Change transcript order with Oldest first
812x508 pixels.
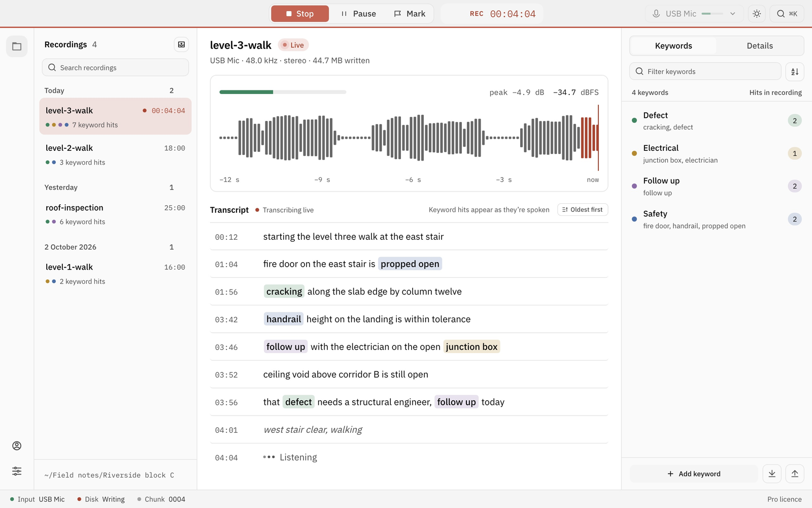(x=583, y=209)
